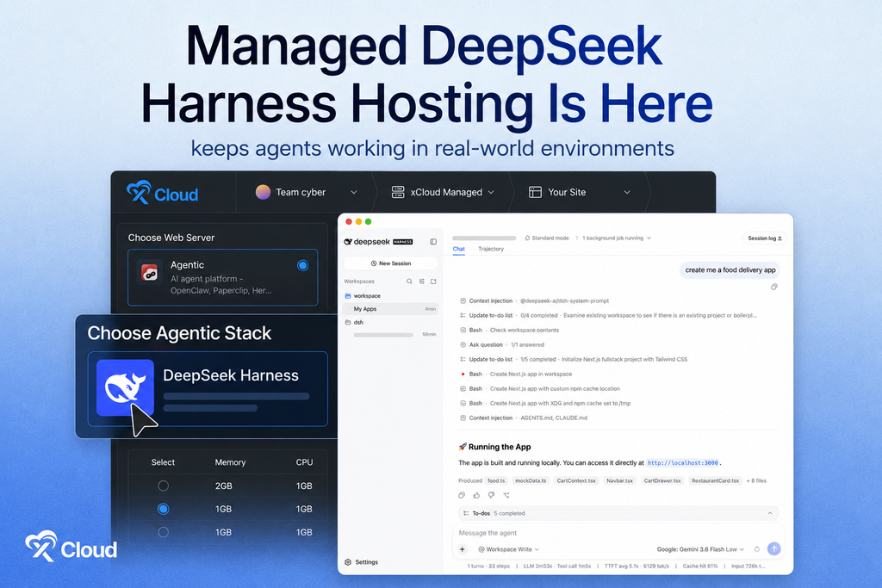Click the Message the agent input field

pos(618,533)
